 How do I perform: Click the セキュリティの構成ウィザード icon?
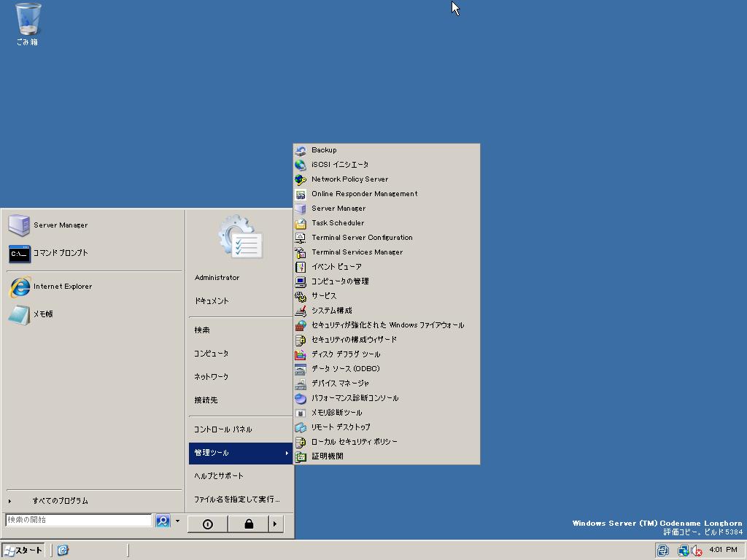pyautogui.click(x=300, y=340)
